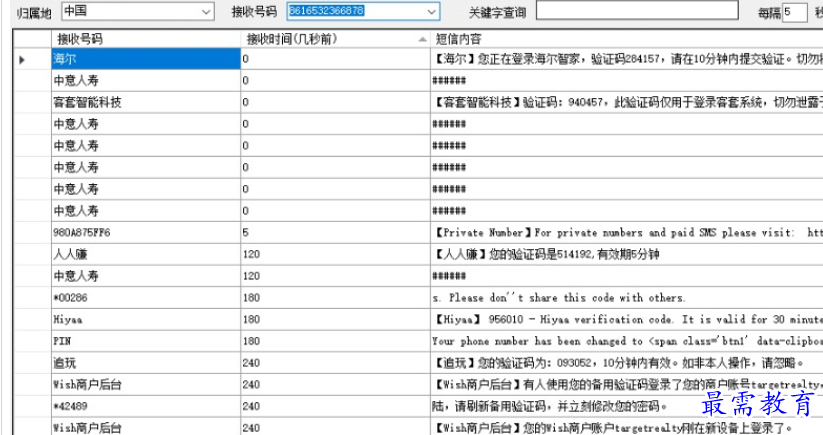This screenshot has width=823, height=435.
Task: Click the Private Number message text
Action: 627,232
